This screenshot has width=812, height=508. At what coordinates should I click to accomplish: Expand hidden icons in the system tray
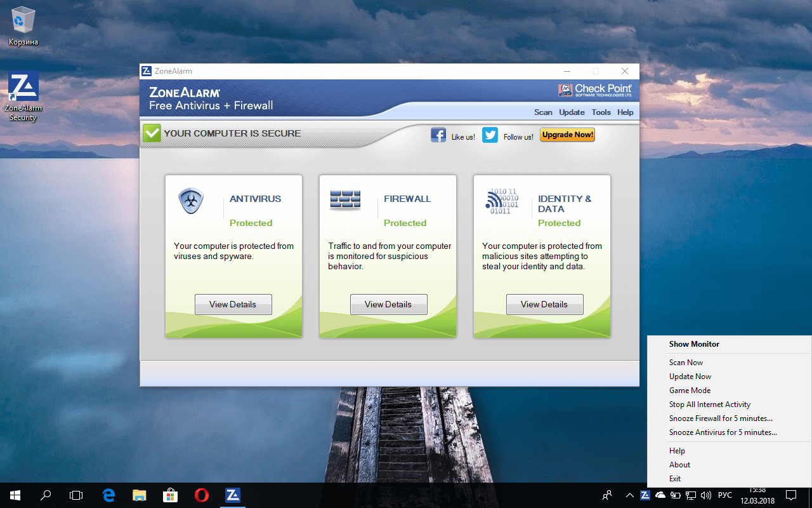[x=630, y=495]
